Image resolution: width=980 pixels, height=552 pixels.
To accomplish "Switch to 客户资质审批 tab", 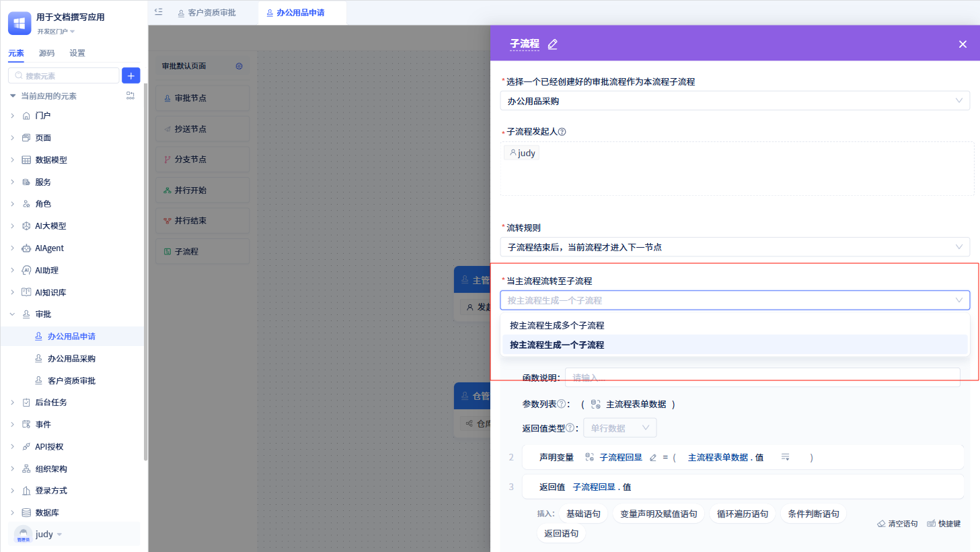I will click(206, 13).
